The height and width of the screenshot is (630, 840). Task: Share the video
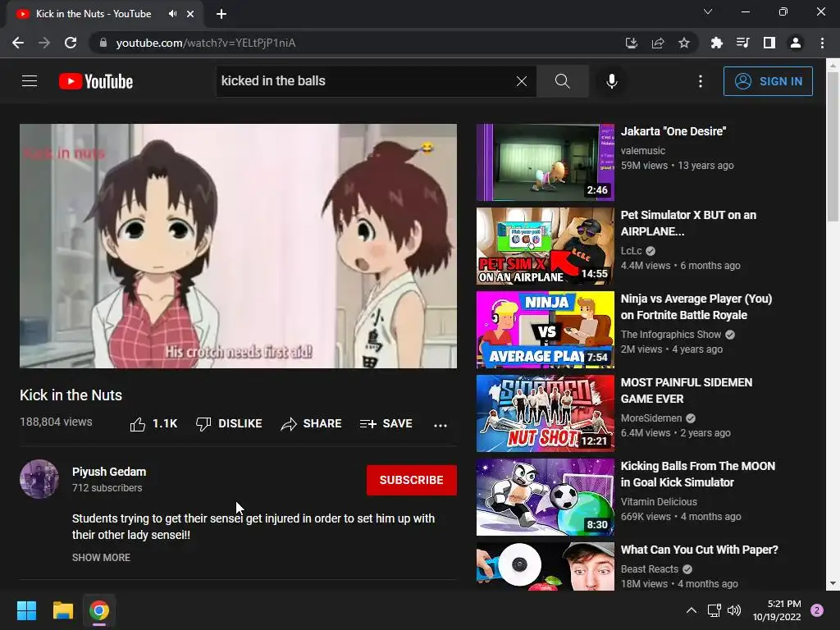[311, 424]
